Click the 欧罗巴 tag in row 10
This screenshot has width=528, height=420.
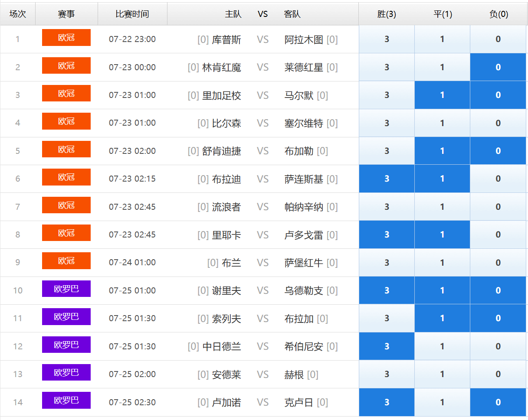[66, 289]
